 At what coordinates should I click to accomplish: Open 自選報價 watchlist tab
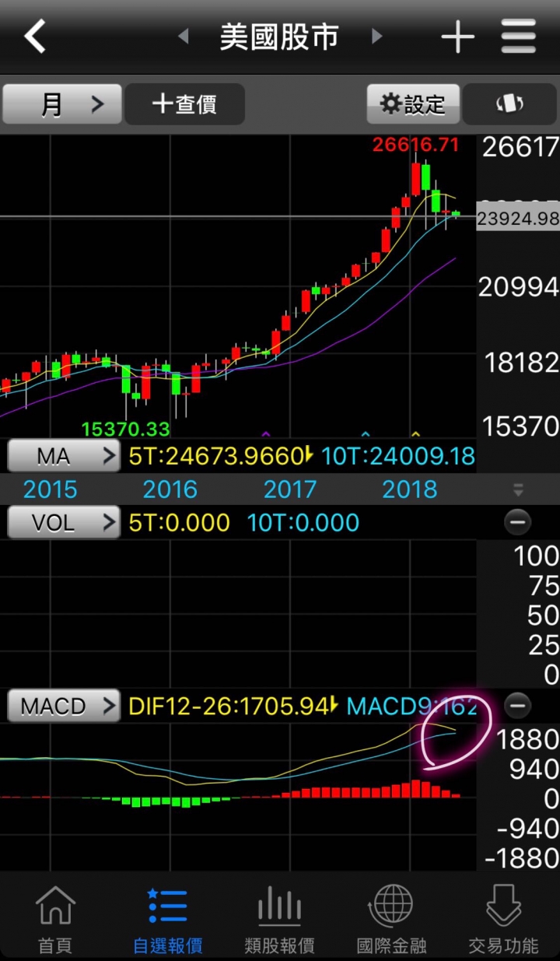167,919
